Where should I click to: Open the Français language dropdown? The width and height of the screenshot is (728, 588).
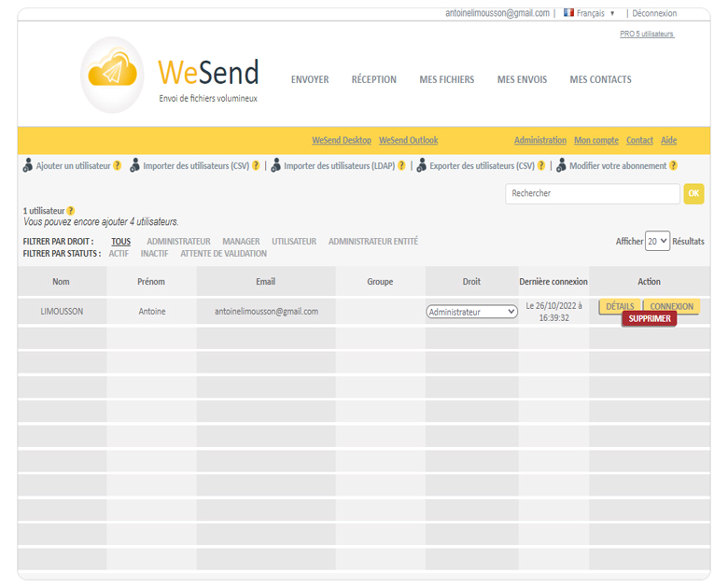pos(595,13)
